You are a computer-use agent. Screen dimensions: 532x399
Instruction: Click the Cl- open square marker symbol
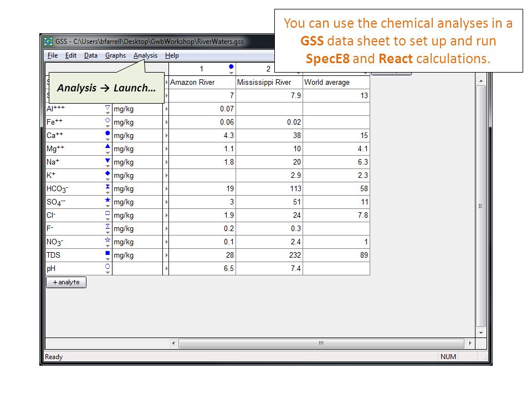pos(108,213)
